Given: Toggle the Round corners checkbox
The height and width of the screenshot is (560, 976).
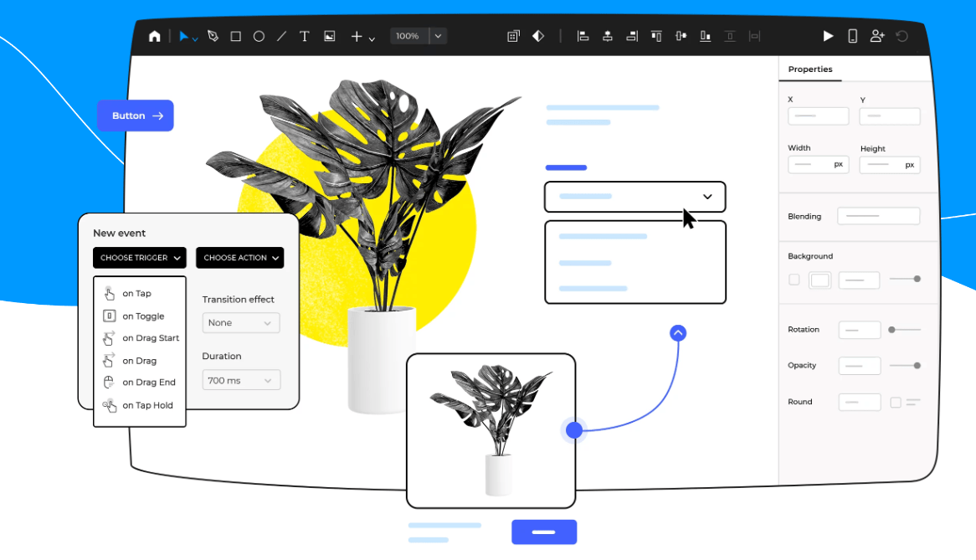Looking at the screenshot, I should [896, 403].
